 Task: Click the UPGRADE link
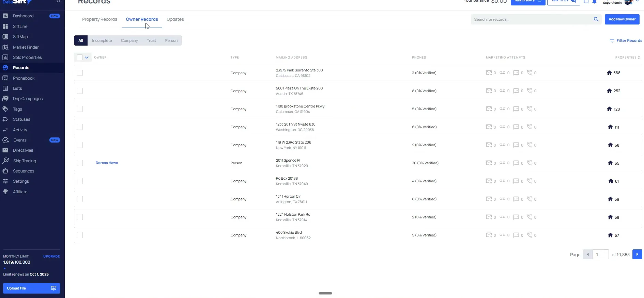(x=51, y=256)
